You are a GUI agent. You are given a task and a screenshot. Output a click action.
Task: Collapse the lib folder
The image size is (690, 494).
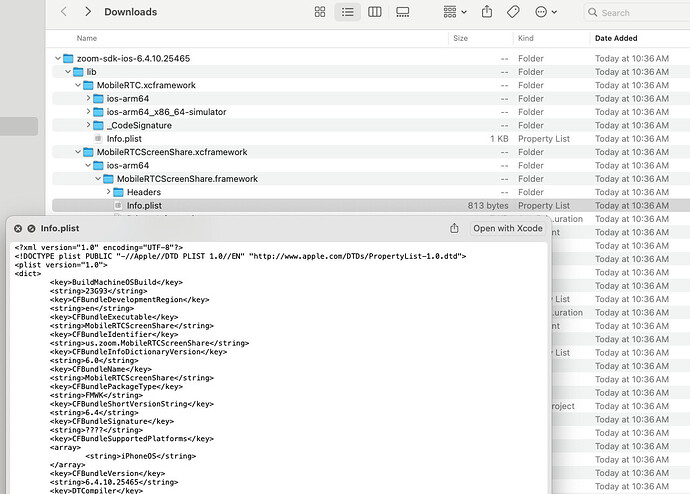coord(68,72)
